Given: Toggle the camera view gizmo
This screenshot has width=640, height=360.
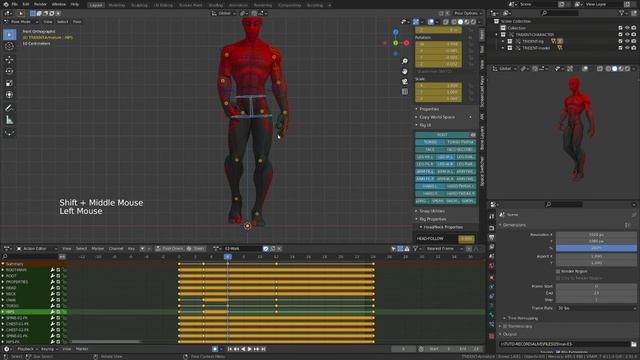Looking at the screenshot, I should click(404, 82).
